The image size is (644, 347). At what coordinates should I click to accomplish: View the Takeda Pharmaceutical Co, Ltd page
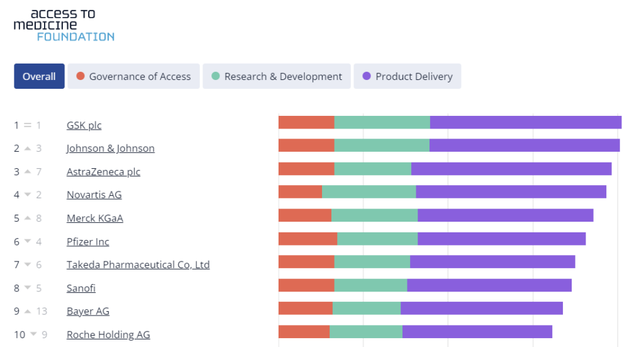pyautogui.click(x=138, y=265)
